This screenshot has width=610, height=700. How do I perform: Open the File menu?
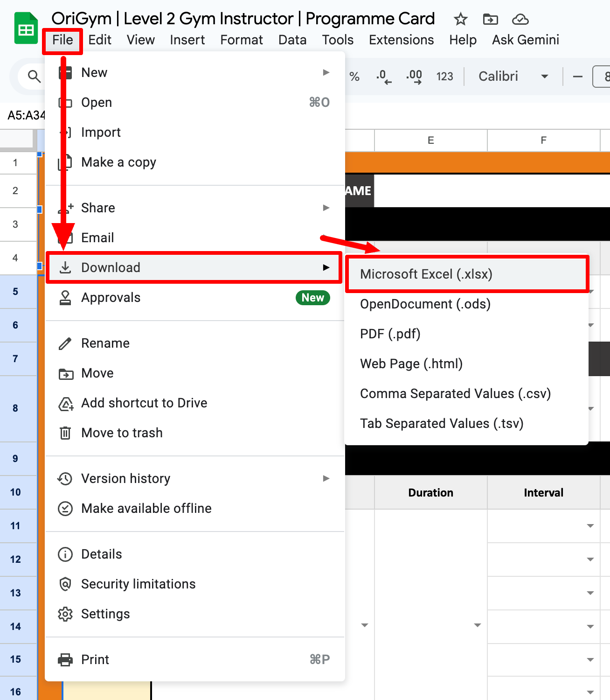(x=62, y=40)
